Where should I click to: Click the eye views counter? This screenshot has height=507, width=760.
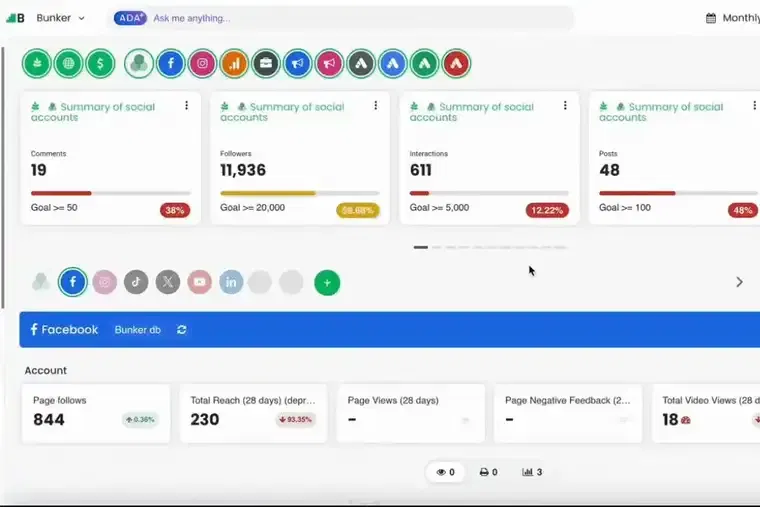(x=445, y=472)
